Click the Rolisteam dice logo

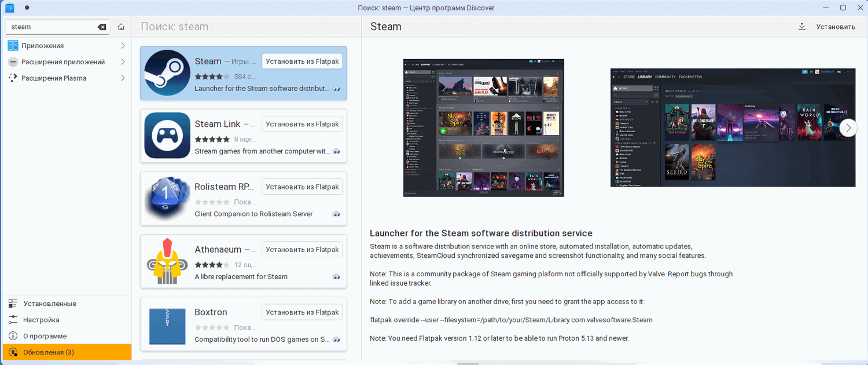(x=167, y=198)
